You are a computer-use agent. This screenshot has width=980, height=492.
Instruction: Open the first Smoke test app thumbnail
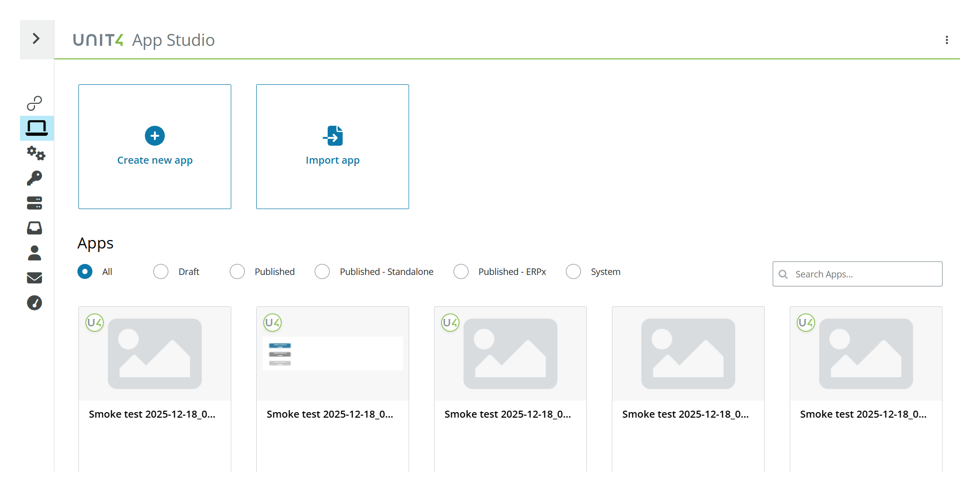pyautogui.click(x=154, y=353)
